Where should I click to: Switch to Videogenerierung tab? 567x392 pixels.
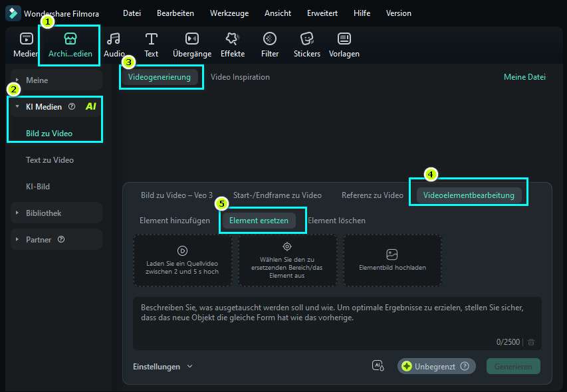tap(160, 77)
